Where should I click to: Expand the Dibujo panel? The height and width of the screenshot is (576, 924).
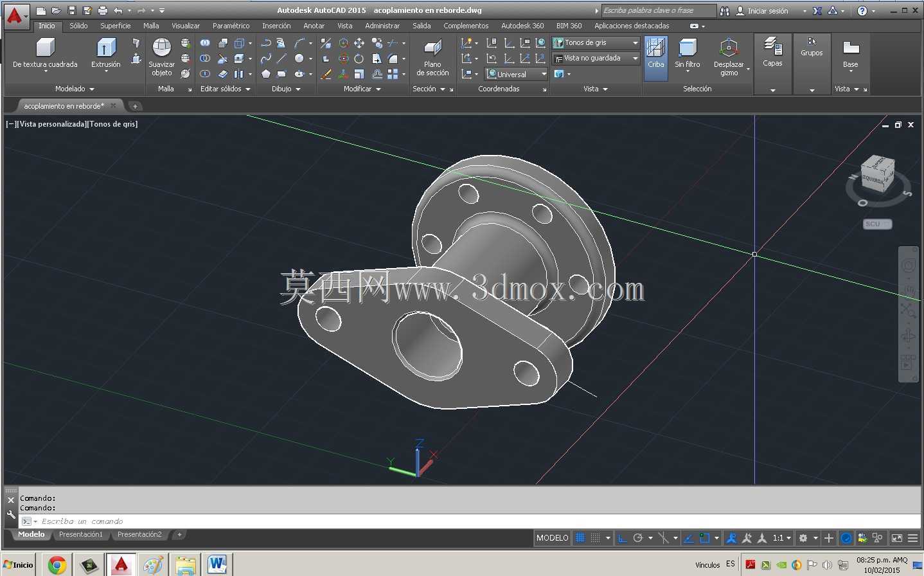pos(286,89)
